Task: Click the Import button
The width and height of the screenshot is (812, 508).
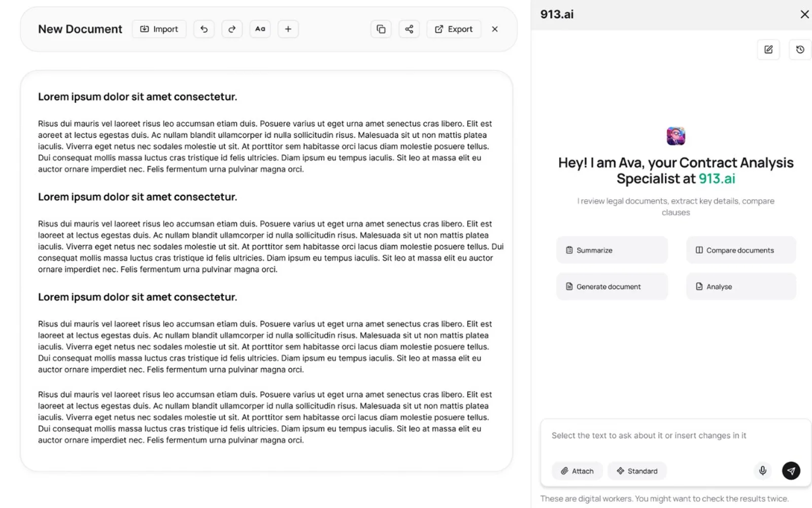Action: (x=159, y=29)
